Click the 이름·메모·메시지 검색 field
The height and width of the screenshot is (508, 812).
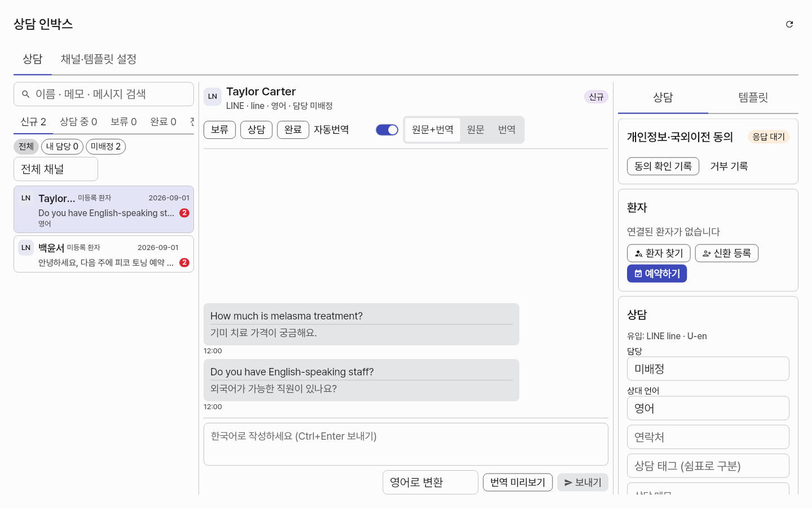click(104, 94)
